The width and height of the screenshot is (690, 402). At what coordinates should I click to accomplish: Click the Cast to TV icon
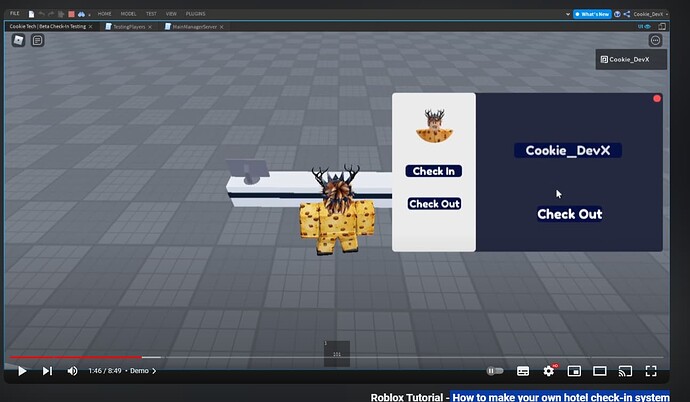point(625,371)
